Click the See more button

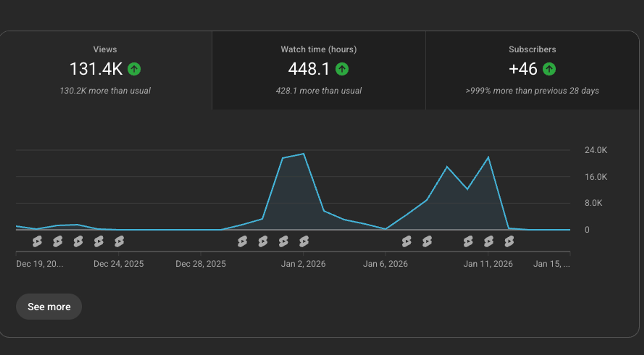pyautogui.click(x=49, y=307)
